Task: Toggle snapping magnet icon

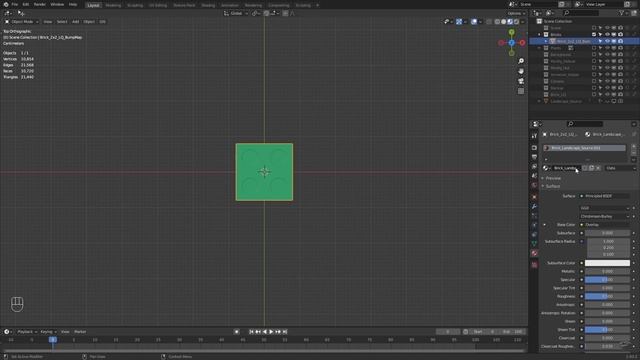Action: click(266, 13)
